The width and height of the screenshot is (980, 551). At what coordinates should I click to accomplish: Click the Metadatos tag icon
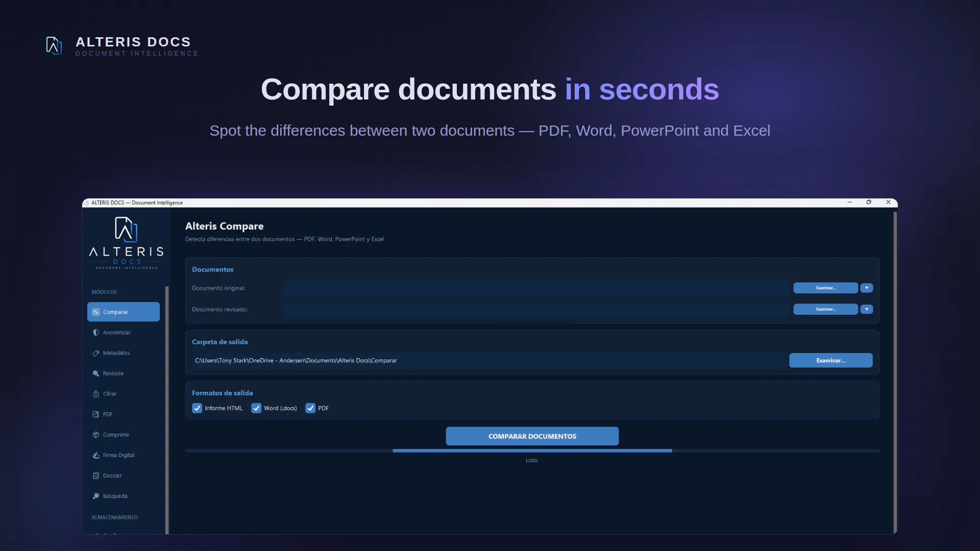click(96, 353)
